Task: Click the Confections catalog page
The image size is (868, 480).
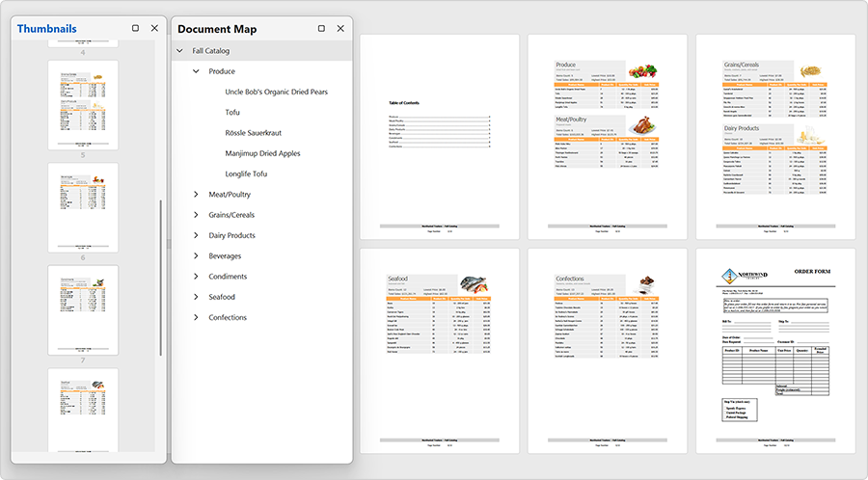Action: [x=608, y=351]
